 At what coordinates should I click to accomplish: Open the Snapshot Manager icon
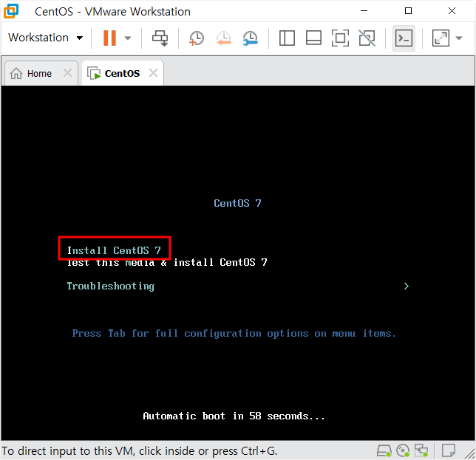(251, 38)
